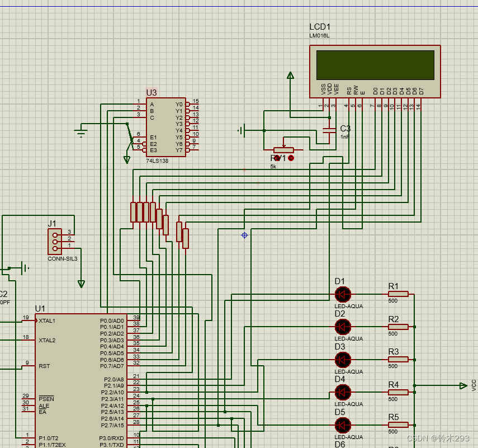Select resistor R1 symbol
The width and height of the screenshot is (478, 448).
tap(398, 294)
